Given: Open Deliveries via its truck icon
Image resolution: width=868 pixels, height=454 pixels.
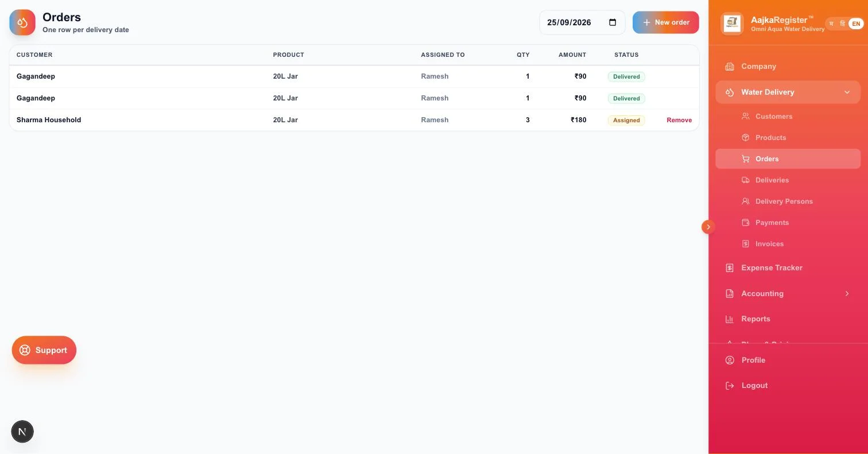Looking at the screenshot, I should (x=746, y=180).
